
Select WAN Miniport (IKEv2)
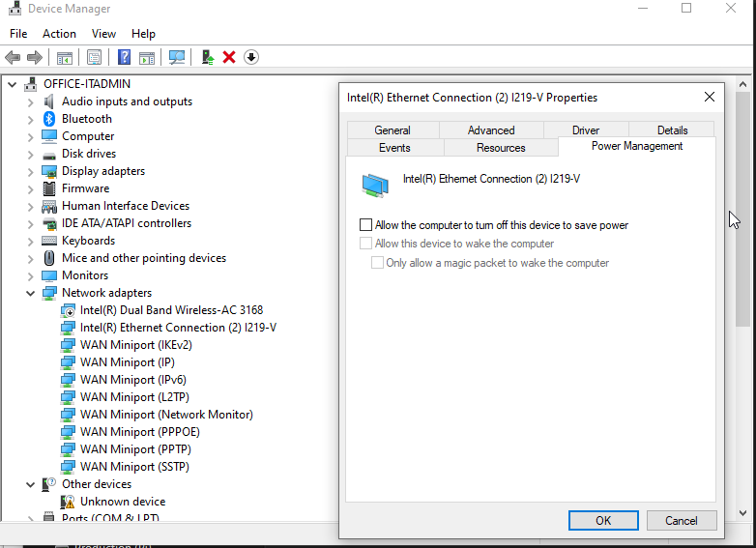(136, 345)
